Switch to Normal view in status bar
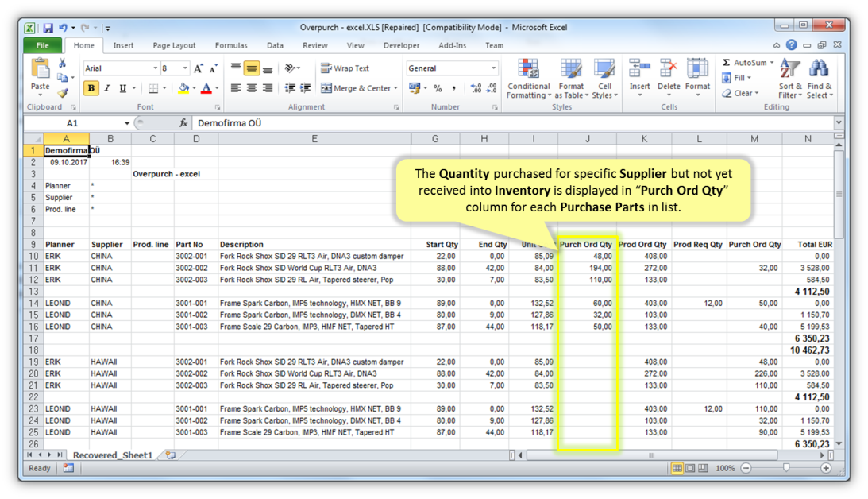Screen dimensions: 868x499 coord(677,468)
